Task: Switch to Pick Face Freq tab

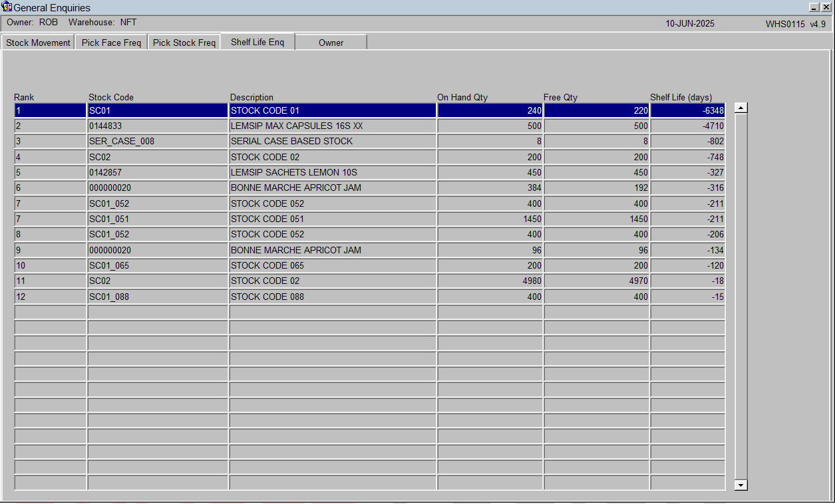Action: coord(111,43)
